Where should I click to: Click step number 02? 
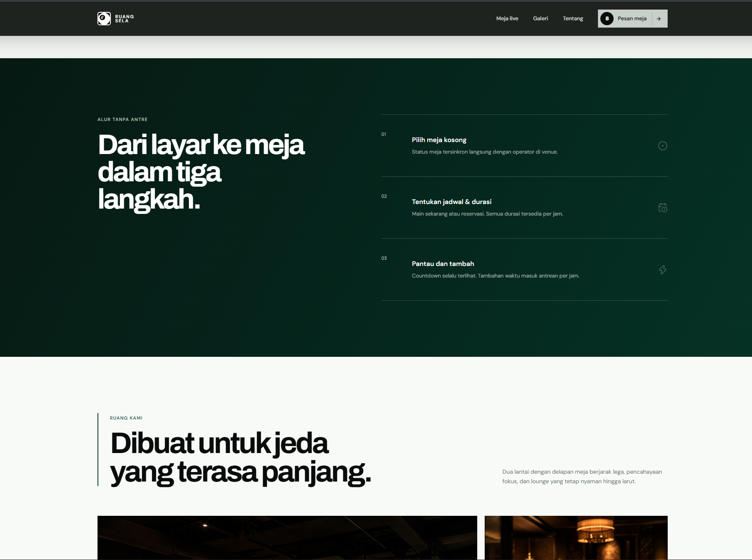pyautogui.click(x=384, y=196)
